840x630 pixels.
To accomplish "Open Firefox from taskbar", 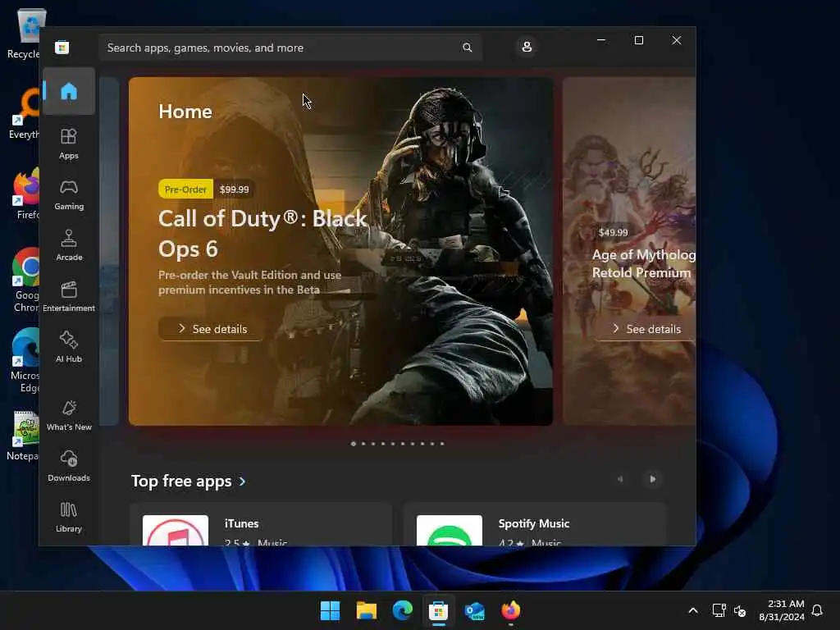I will point(510,610).
